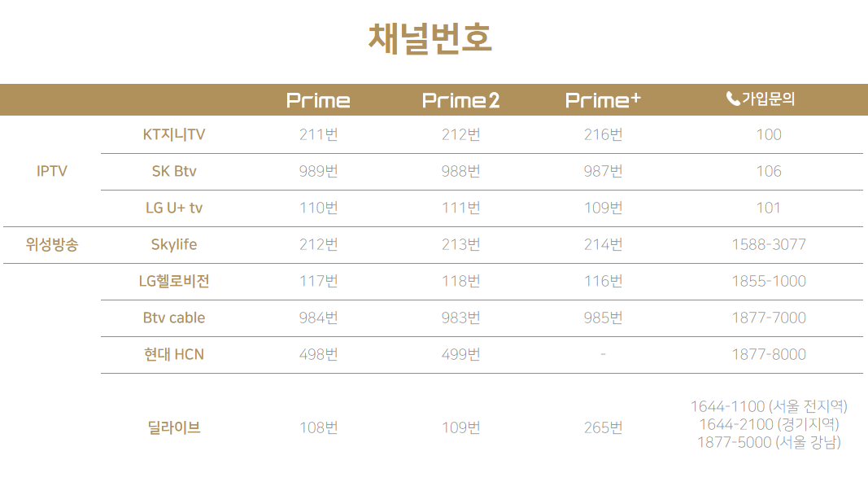The image size is (868, 482).
Task: Click the Btv cable provider label
Action: 174,318
